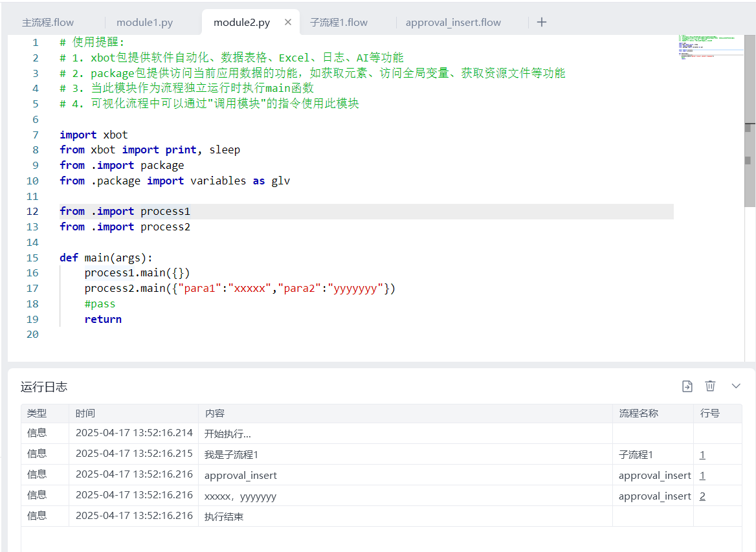The width and height of the screenshot is (756, 552).
Task: Click line number link in 子流程1 log row
Action: click(702, 455)
